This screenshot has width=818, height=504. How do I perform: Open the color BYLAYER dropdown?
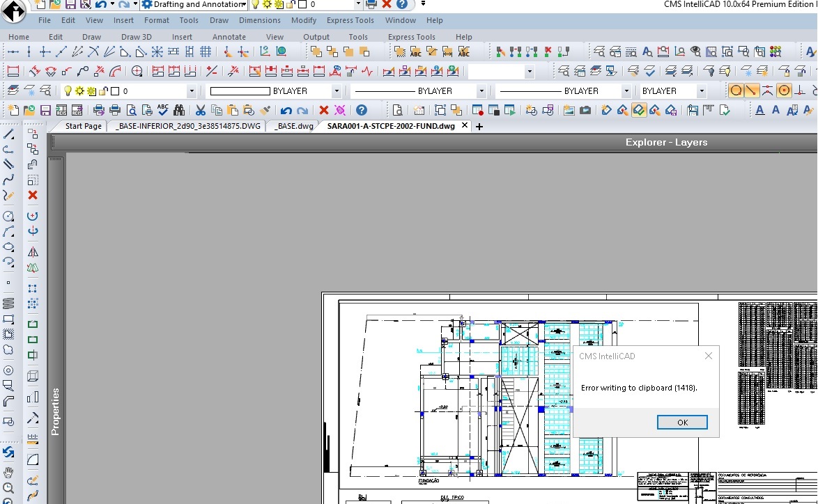[x=337, y=90]
